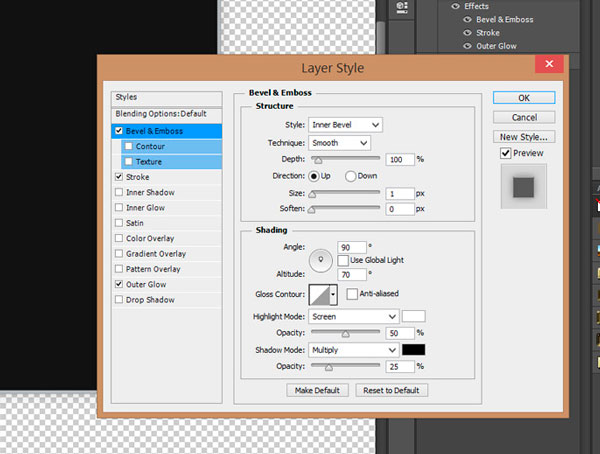Click the Size value field
The width and height of the screenshot is (600, 454).
pyautogui.click(x=400, y=194)
